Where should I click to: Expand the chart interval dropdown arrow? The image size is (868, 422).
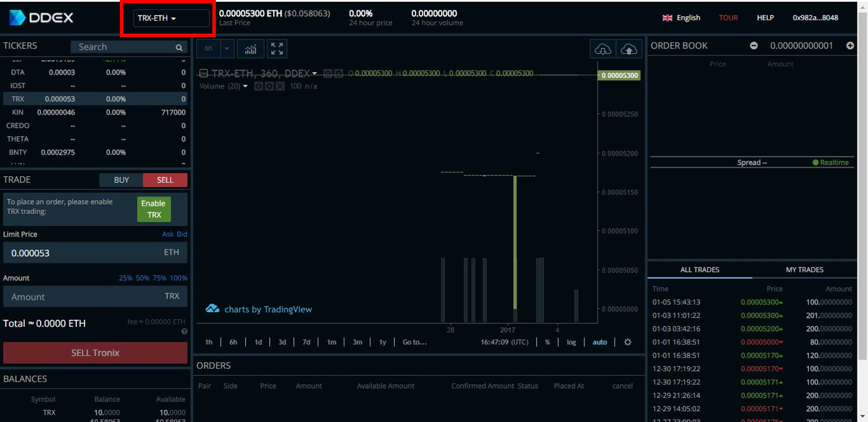tap(227, 49)
